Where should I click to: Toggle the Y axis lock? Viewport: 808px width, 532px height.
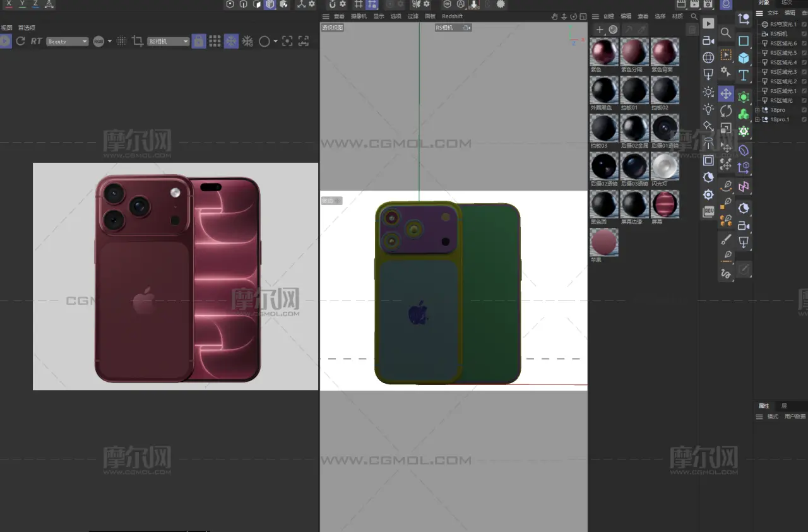[22, 4]
